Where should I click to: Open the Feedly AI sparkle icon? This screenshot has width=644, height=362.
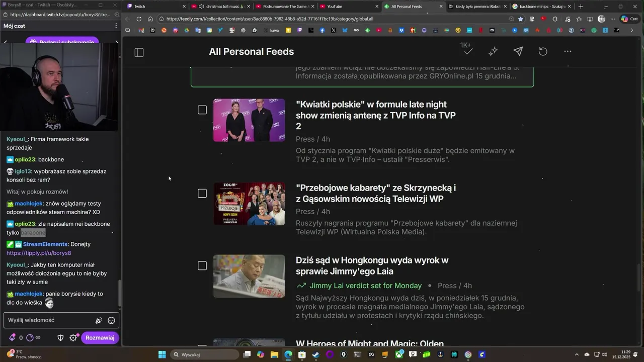[x=493, y=51]
